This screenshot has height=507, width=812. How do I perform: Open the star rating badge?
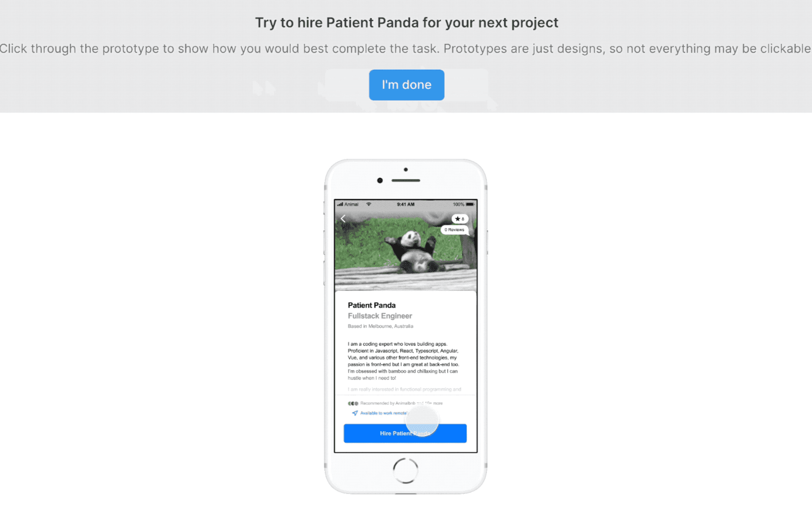click(x=460, y=219)
